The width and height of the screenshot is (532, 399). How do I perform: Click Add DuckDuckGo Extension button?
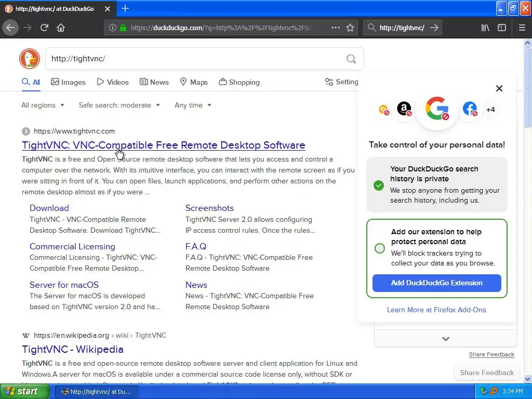click(436, 283)
